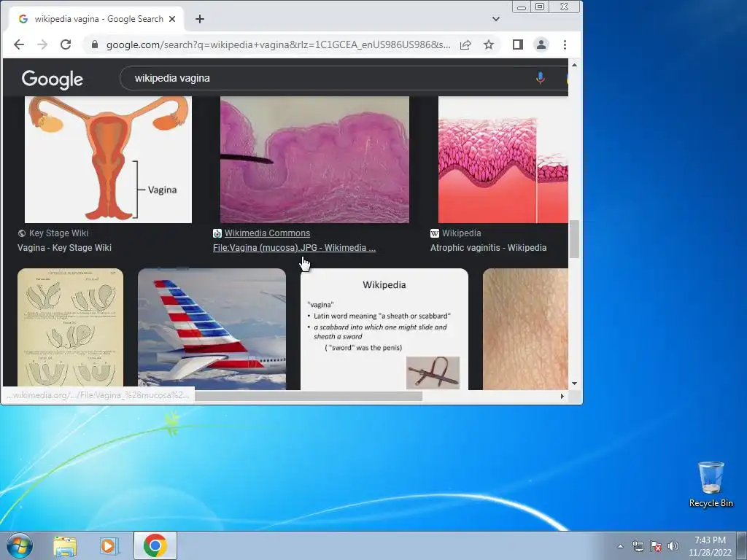This screenshot has height=560, width=747.
Task: Open the skin close-up image thumbnail
Action: click(x=525, y=329)
